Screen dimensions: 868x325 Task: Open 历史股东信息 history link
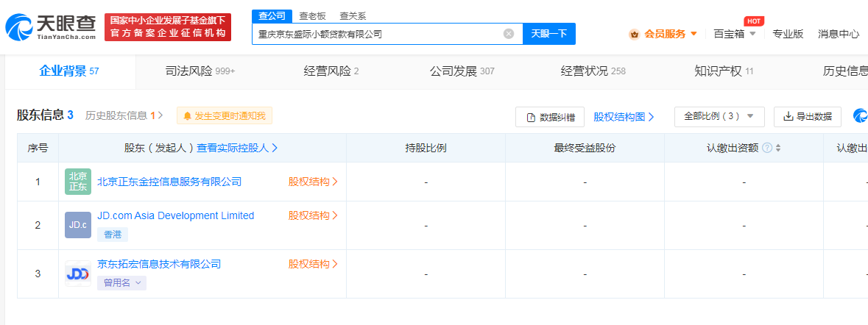pos(124,115)
